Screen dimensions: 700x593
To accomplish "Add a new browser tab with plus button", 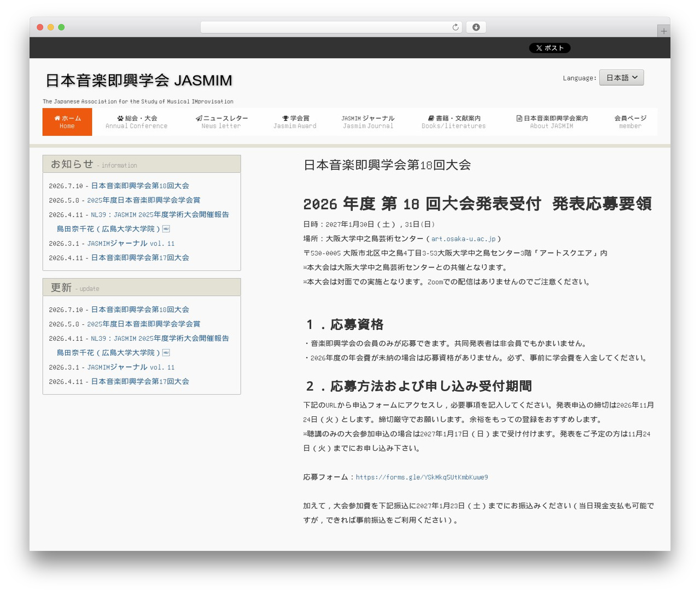I will (x=663, y=31).
